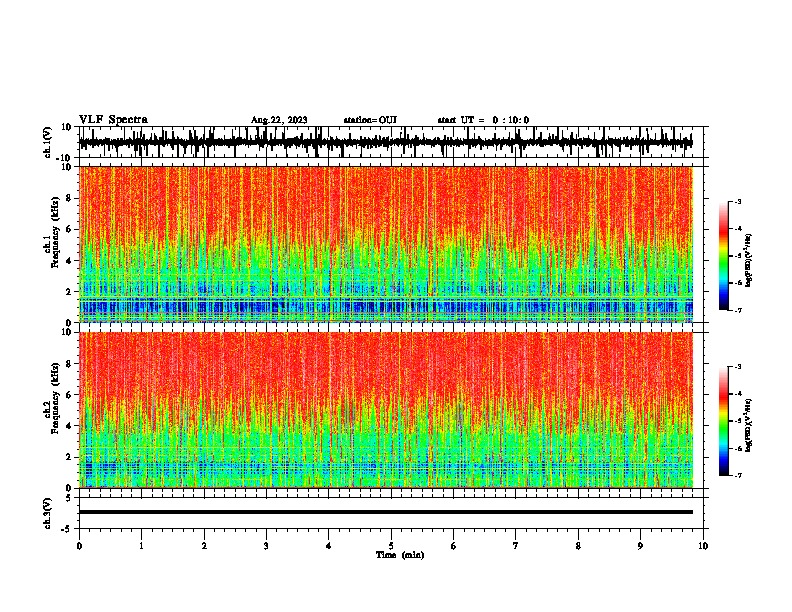Click inside the ch.1 voltage waveform panel

[x=391, y=142]
